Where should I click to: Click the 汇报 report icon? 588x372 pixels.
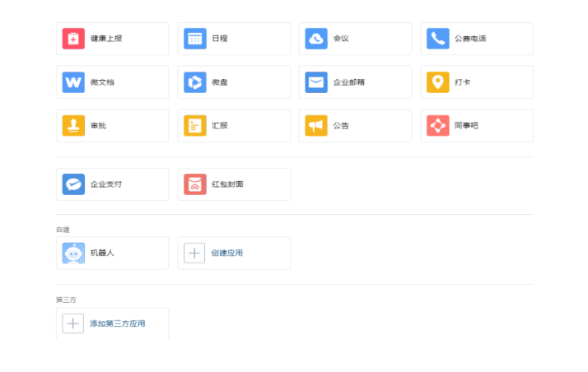tap(194, 126)
